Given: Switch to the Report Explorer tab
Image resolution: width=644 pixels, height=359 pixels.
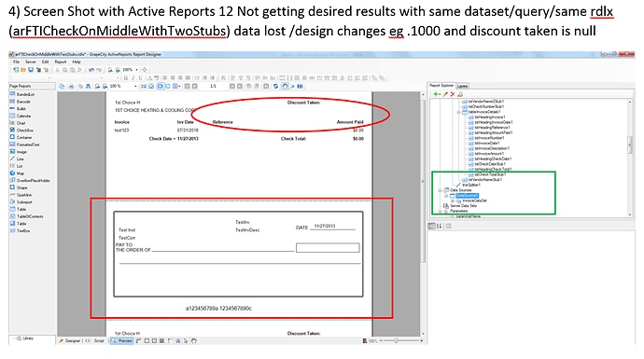Looking at the screenshot, I should pyautogui.click(x=441, y=86).
